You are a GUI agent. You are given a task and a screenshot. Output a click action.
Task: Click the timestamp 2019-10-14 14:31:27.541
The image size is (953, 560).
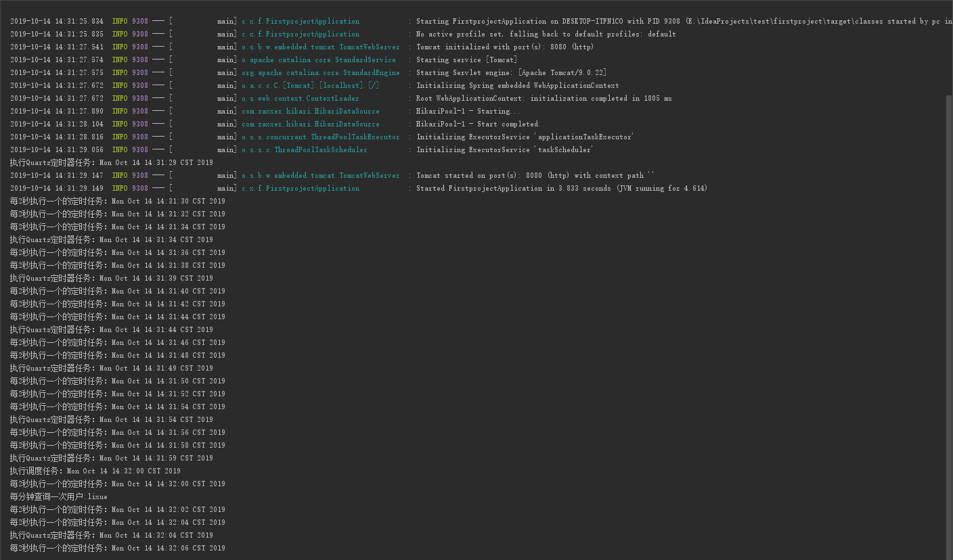(57, 47)
